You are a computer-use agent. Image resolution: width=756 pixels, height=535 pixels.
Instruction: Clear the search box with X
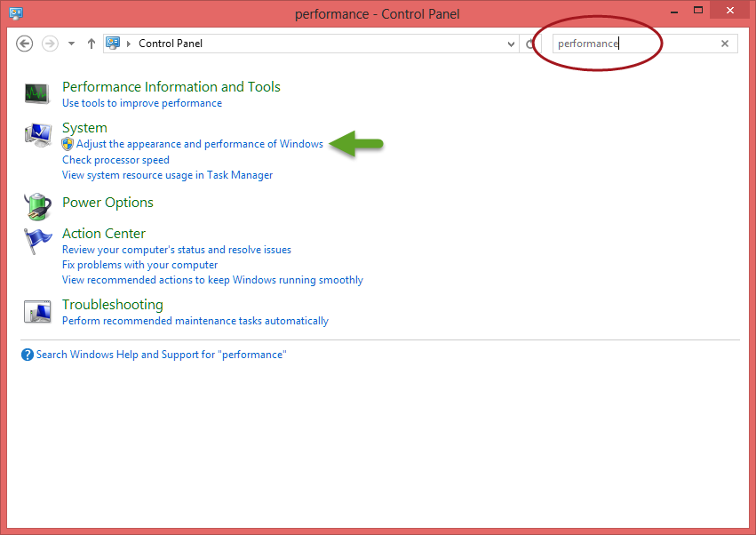click(x=725, y=44)
